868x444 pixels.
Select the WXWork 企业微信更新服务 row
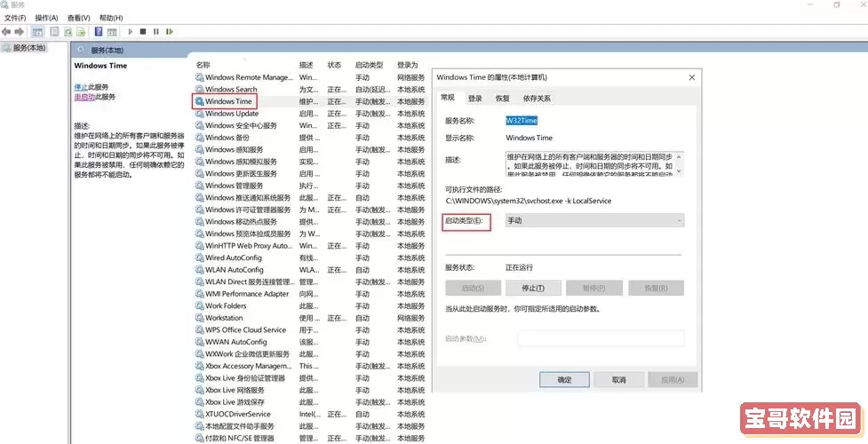point(310,353)
